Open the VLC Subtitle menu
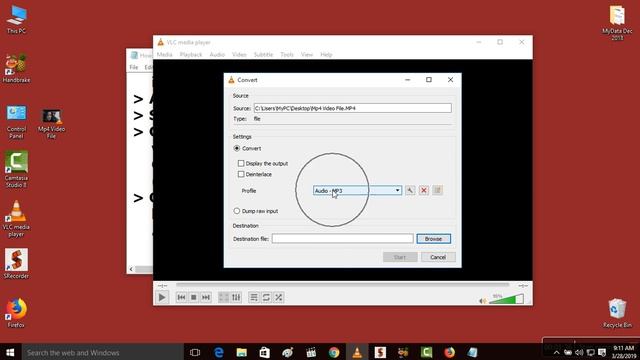640x360 pixels. (263, 54)
